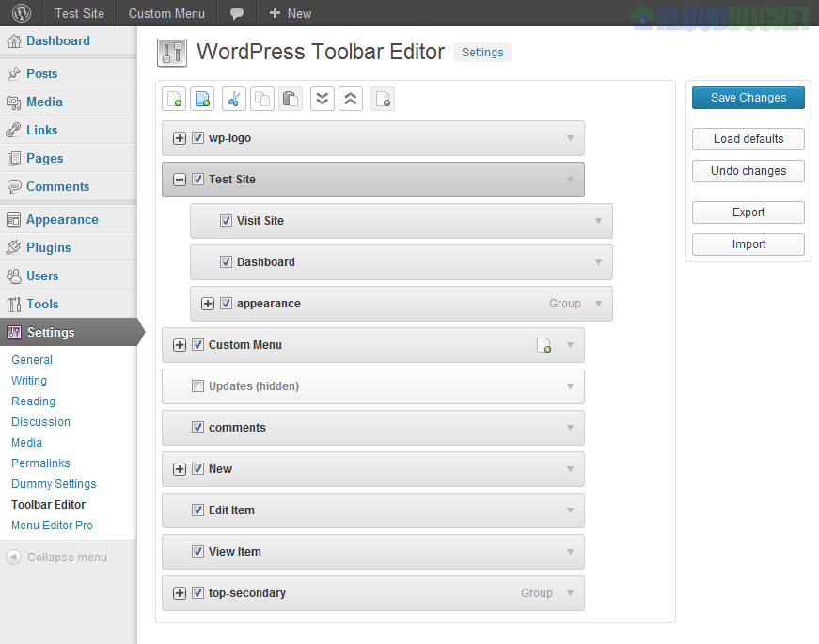
Task: Expand all items with the double-down chevron icon
Action: [x=322, y=99]
